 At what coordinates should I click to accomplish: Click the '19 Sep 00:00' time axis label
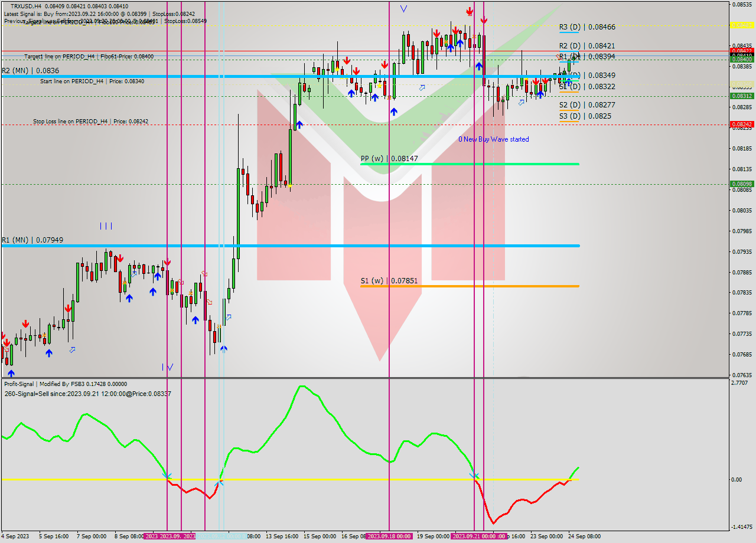(433, 537)
